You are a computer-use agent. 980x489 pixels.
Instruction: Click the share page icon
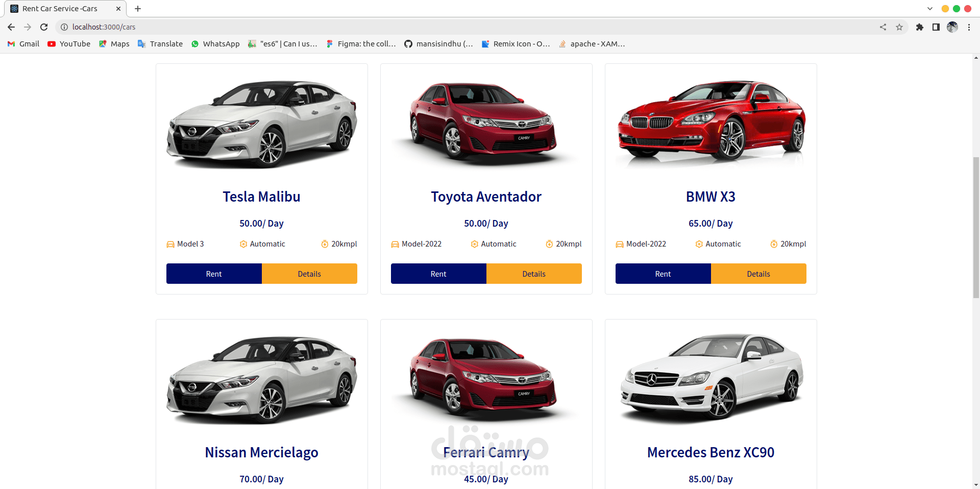pyautogui.click(x=883, y=27)
